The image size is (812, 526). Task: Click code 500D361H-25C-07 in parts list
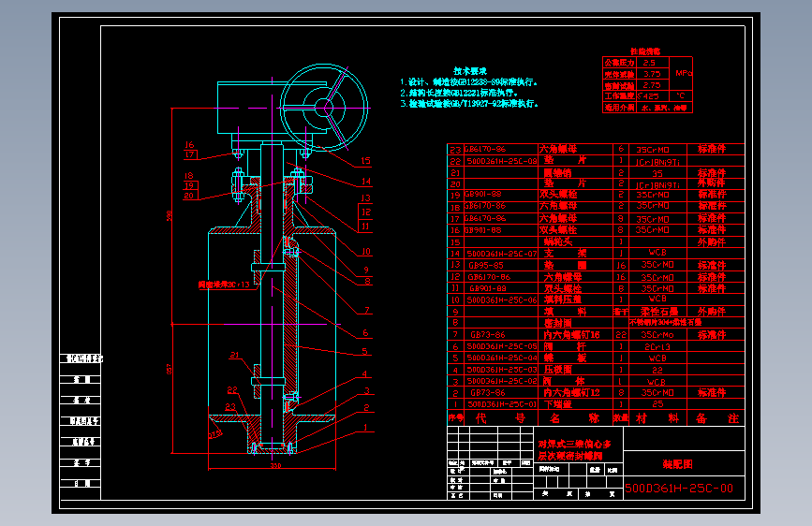[502, 254]
